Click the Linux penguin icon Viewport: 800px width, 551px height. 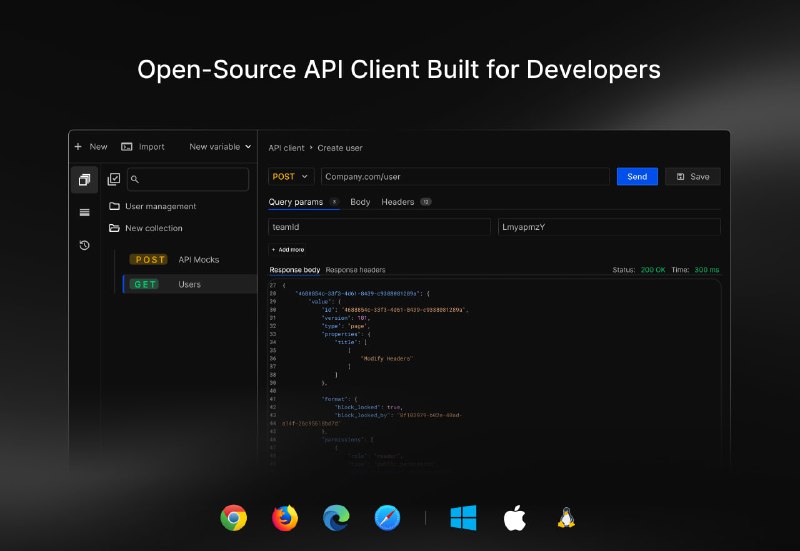566,517
